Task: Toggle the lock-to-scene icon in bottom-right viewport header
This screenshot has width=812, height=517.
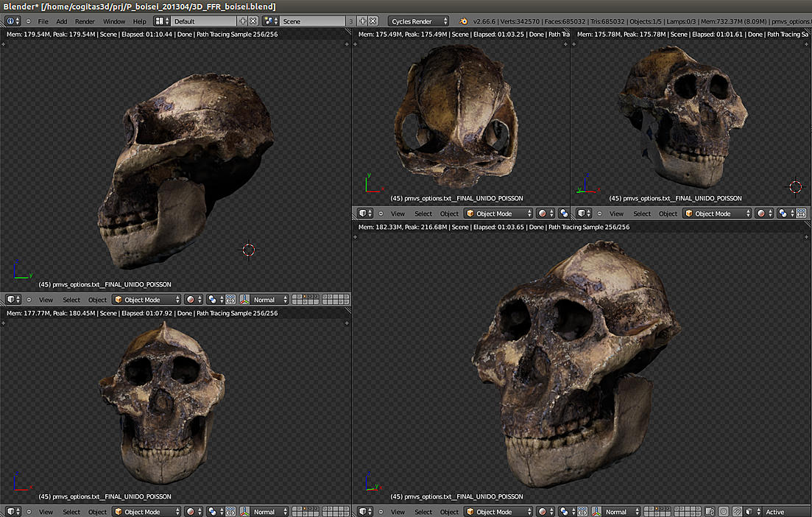Action: (710, 512)
